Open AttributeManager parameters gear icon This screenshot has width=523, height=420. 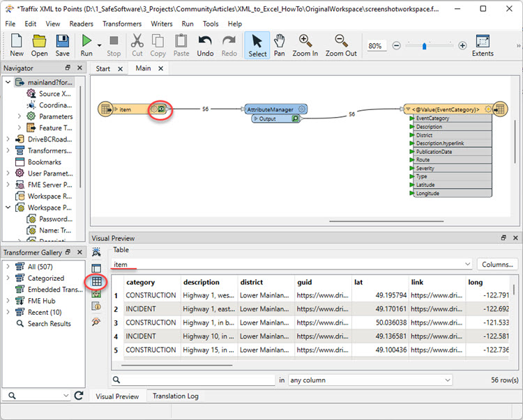click(301, 109)
